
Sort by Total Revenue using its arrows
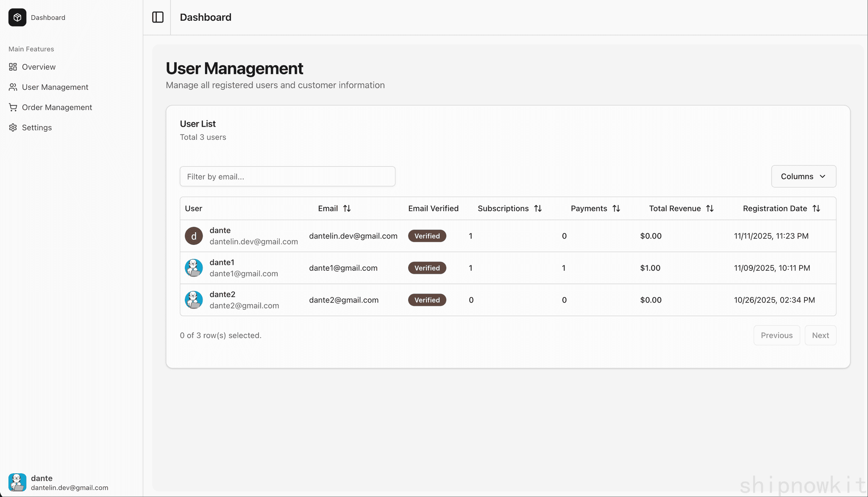(x=709, y=208)
